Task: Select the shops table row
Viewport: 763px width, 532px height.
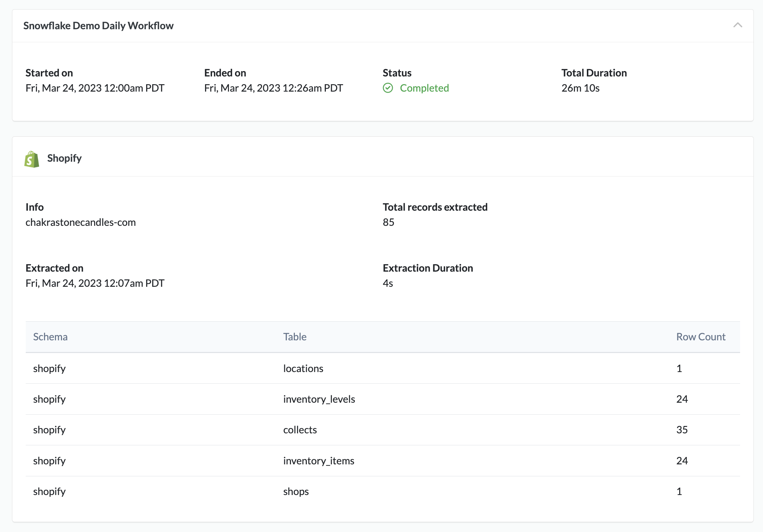Action: click(383, 491)
